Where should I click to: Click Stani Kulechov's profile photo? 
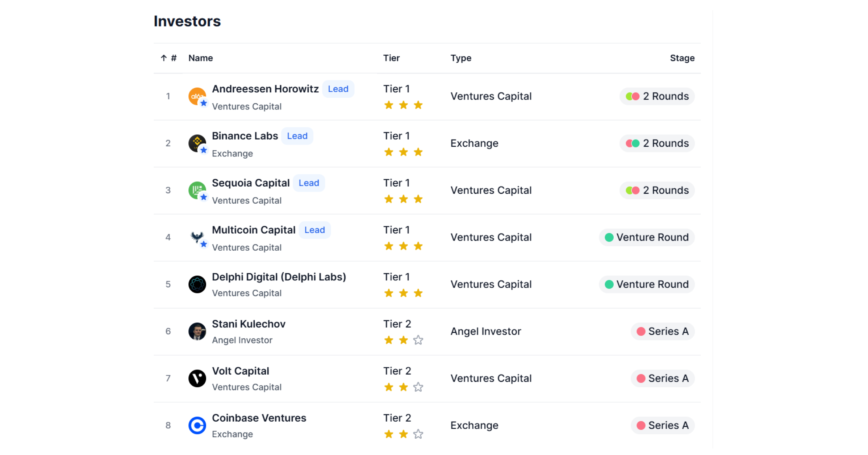point(197,331)
